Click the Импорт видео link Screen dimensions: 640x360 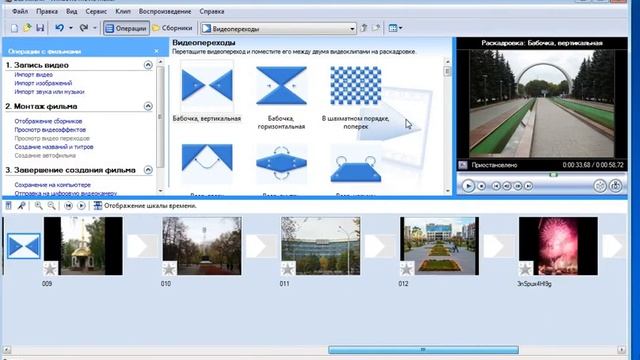[x=33, y=75]
